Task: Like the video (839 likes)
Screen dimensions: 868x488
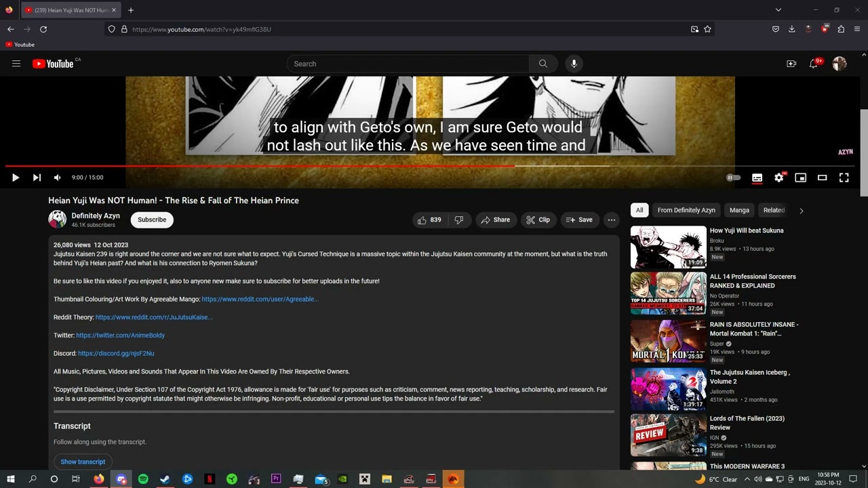Action: (429, 220)
